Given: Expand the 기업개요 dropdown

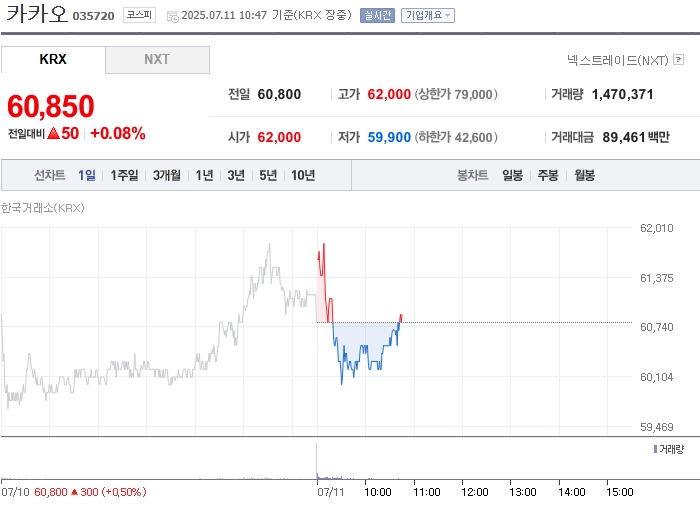Looking at the screenshot, I should click(x=427, y=15).
